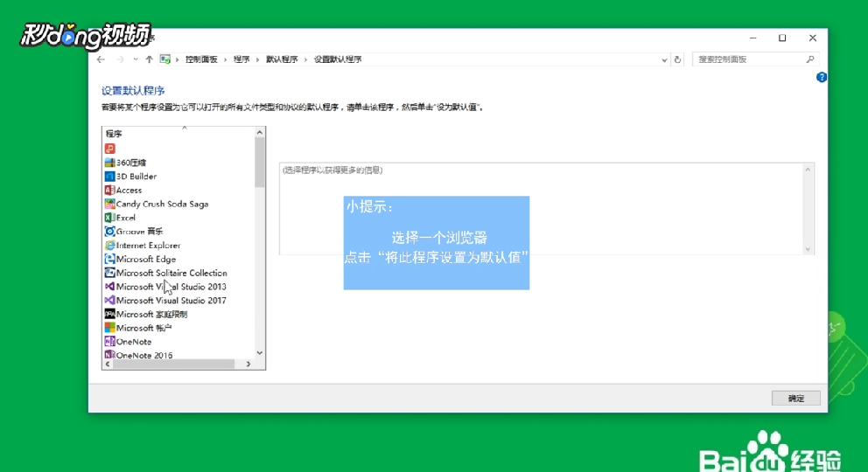Refresh the control panel address bar
Screen dimensions: 868x472
677,59
